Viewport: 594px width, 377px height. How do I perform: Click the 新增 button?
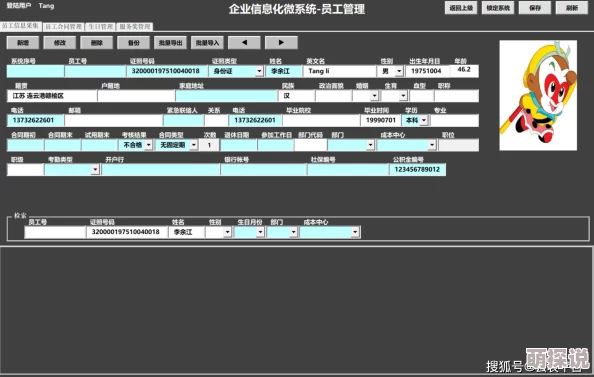[23, 42]
